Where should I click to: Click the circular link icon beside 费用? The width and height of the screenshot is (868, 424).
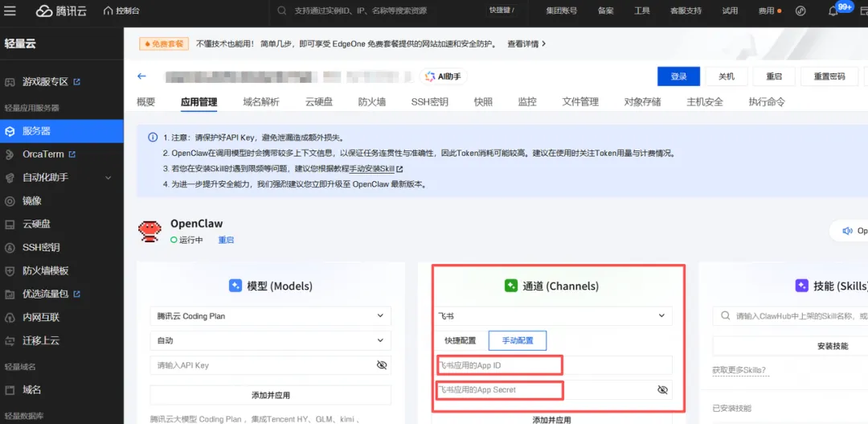click(x=800, y=10)
